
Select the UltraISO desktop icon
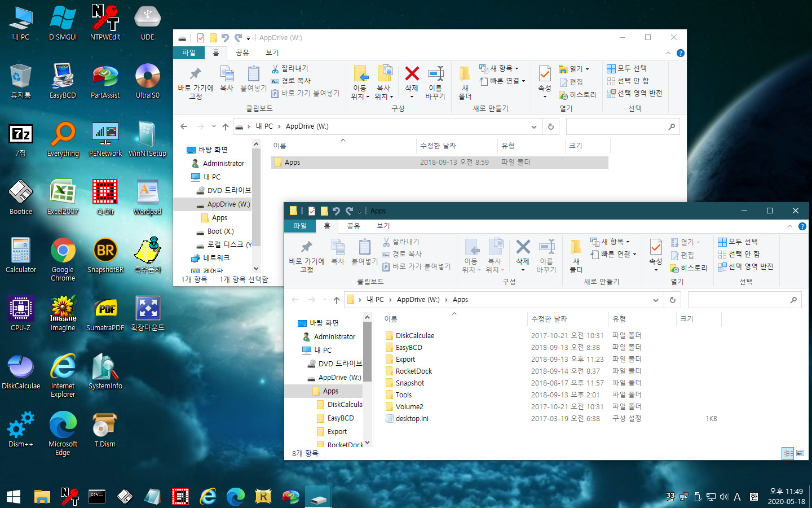147,81
